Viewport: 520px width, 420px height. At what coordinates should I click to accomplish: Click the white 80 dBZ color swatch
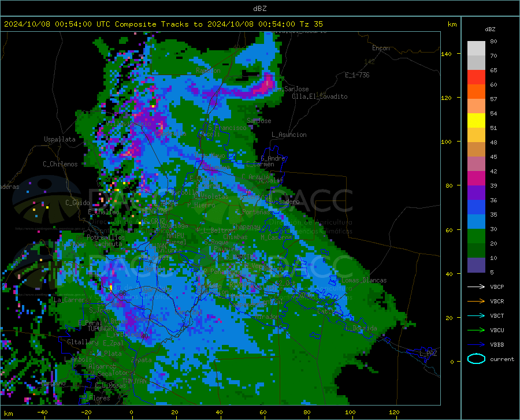476,49
